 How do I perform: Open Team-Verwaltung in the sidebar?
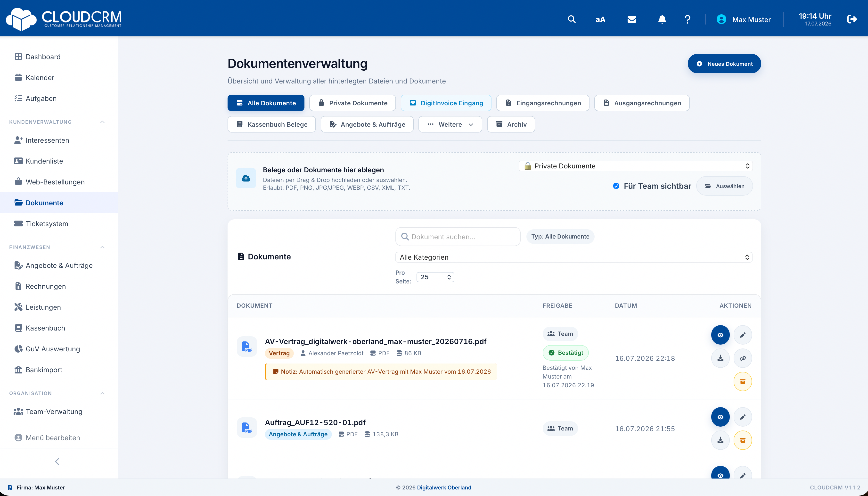pos(59,412)
